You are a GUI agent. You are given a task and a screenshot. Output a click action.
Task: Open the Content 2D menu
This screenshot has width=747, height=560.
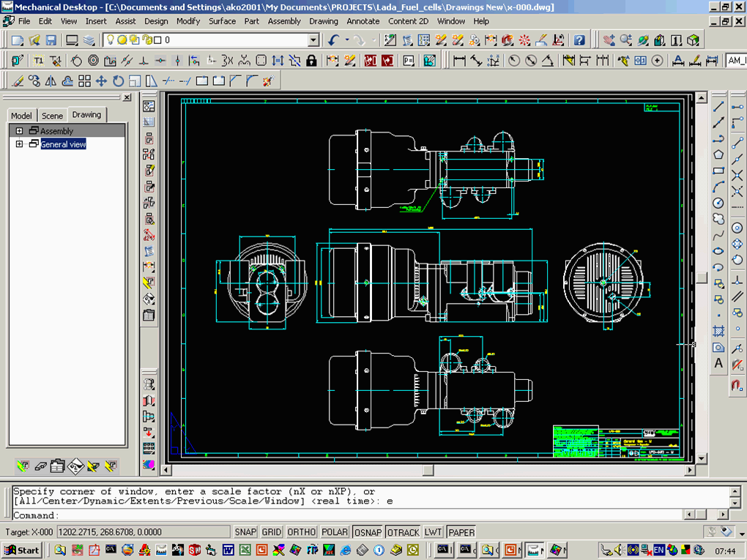(408, 21)
